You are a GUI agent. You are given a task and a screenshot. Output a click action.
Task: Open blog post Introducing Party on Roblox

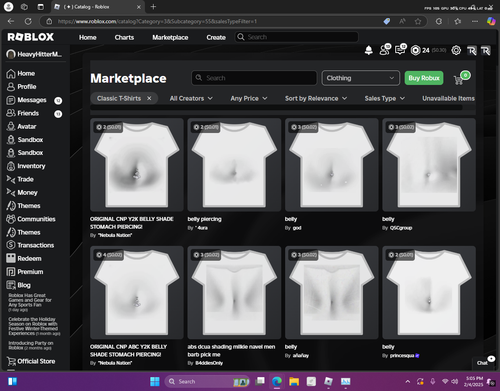[31, 345]
